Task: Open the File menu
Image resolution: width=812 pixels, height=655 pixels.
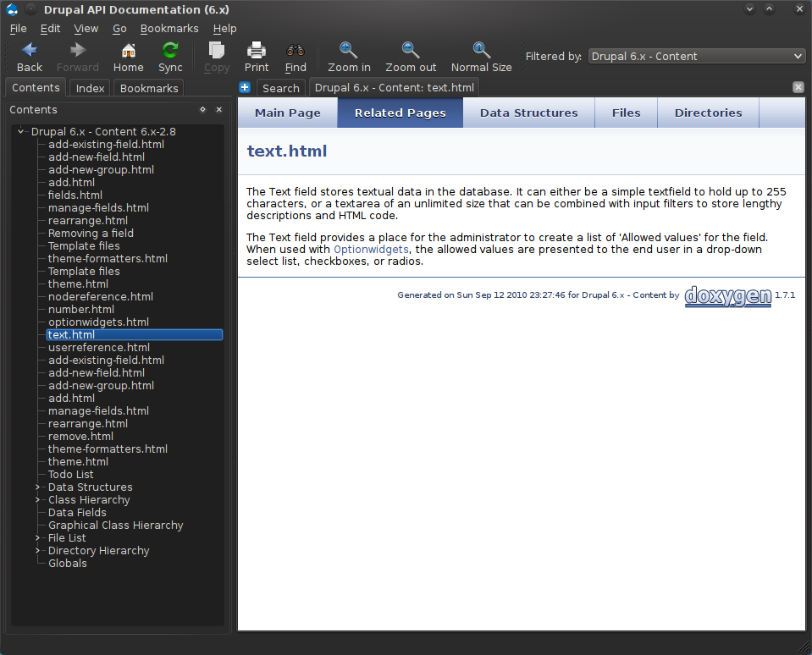Action: pyautogui.click(x=18, y=29)
